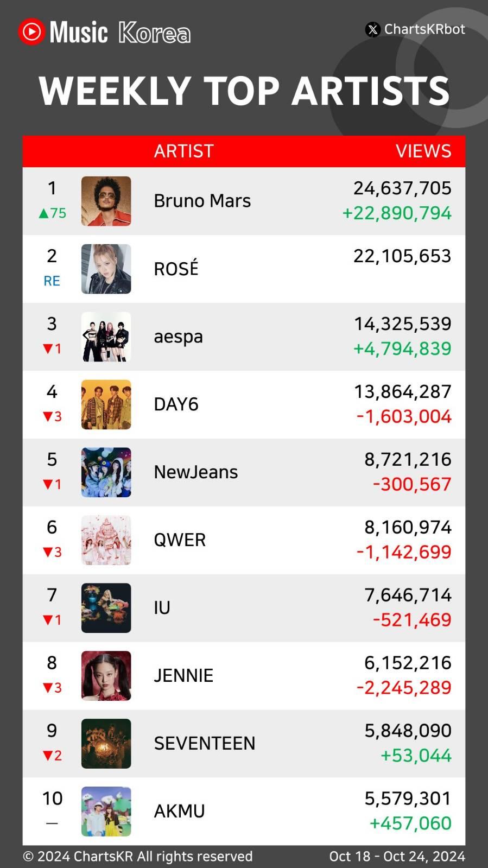Image resolution: width=488 pixels, height=868 pixels.
Task: Click the Oct 18 - Oct 24, 2024 date range
Action: [397, 856]
